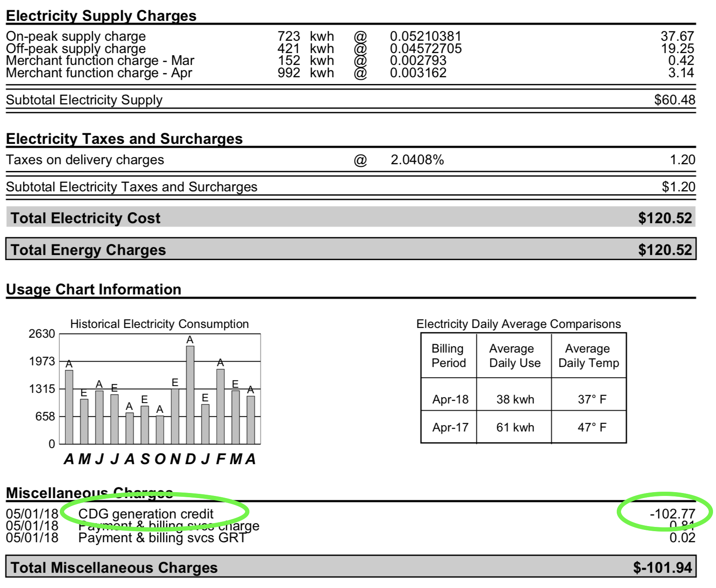This screenshot has height=588, width=716.
Task: Click the Total Electricity Cost $120.52 amount
Action: click(x=665, y=218)
